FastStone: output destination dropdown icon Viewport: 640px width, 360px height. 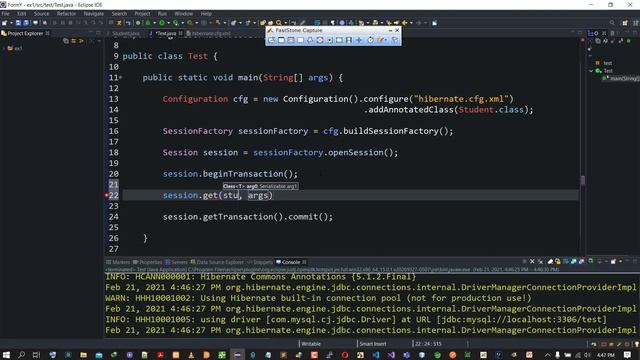tap(381, 40)
